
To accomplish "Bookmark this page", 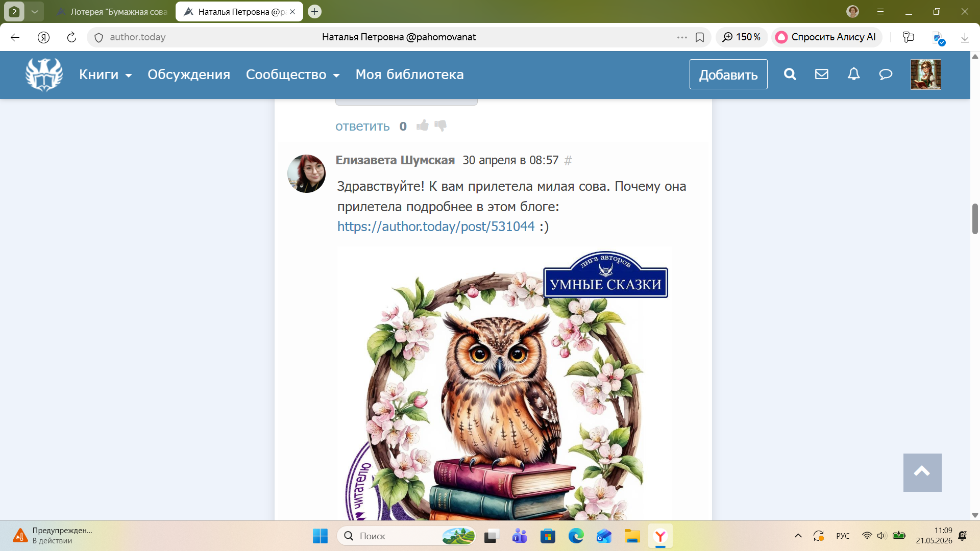I will click(x=700, y=37).
